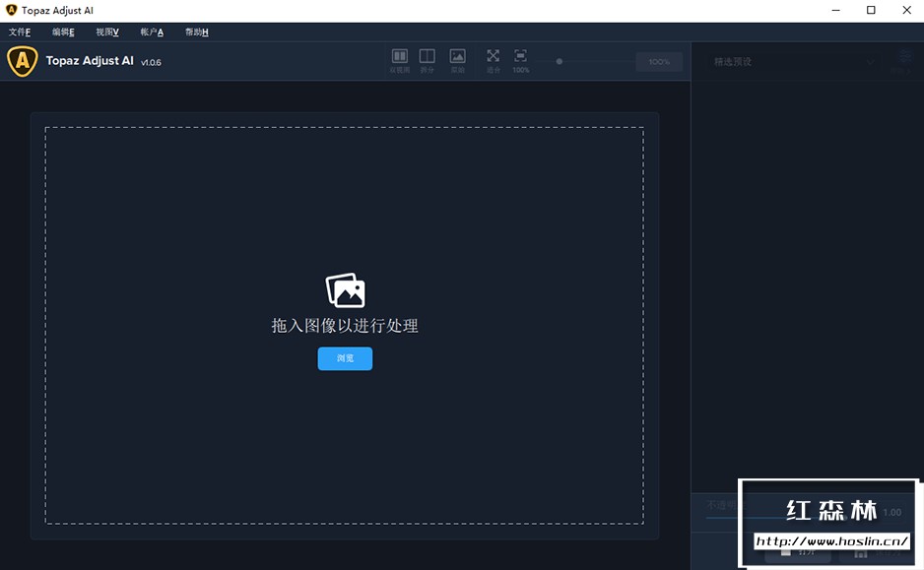Open the 帮助 (Help) menu
The height and width of the screenshot is (570, 924).
click(x=196, y=32)
